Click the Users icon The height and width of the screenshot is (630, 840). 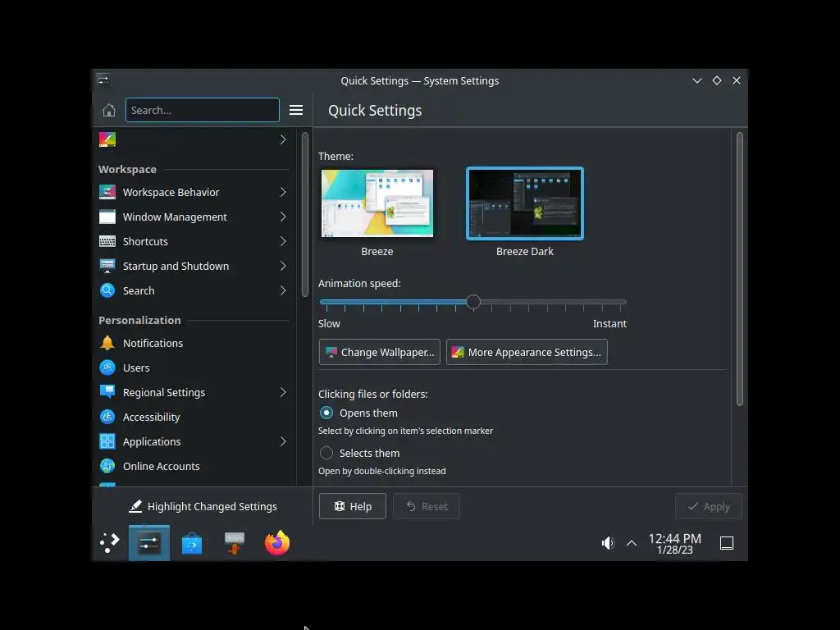click(107, 367)
